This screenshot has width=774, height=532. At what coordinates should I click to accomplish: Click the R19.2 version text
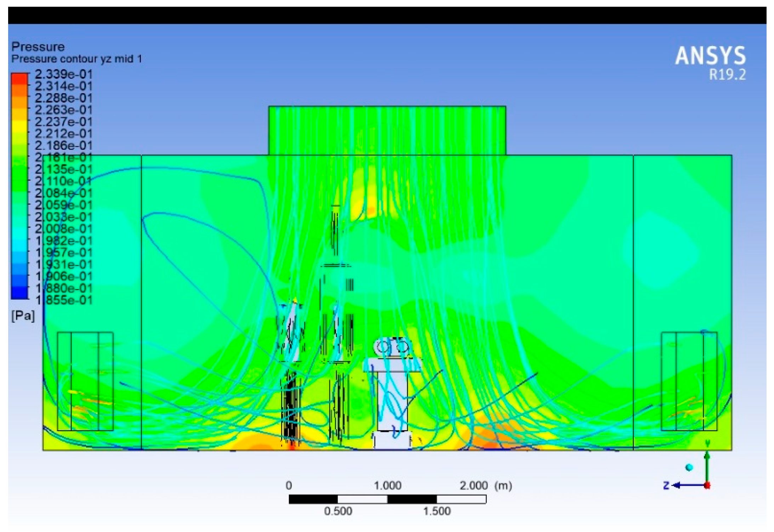727,75
